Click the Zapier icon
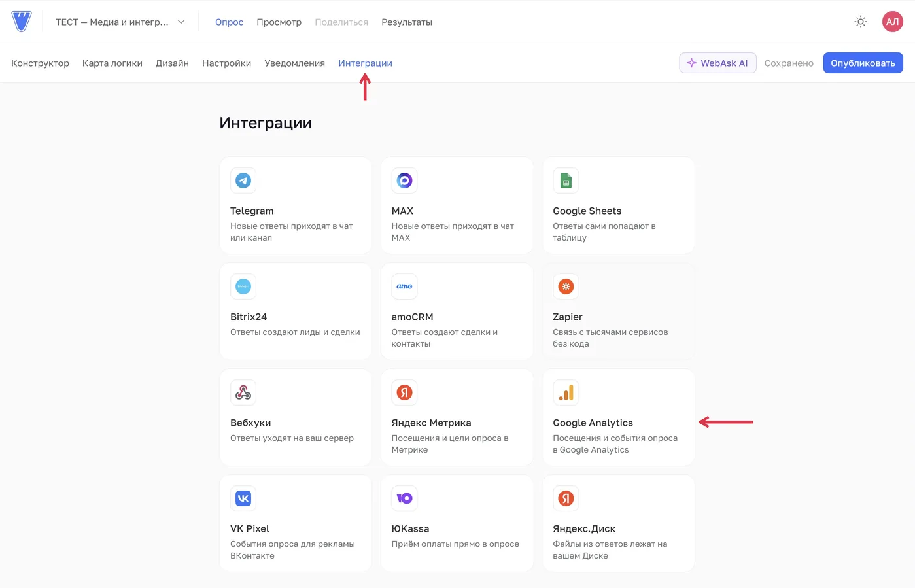Viewport: 915px width, 588px height. coord(566,286)
